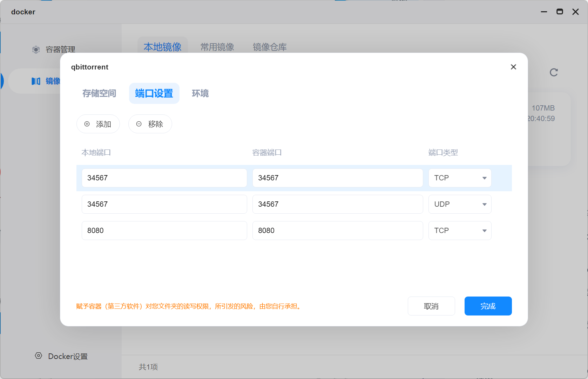Click the Docker设置 settings icon
The image size is (588, 379).
click(39, 356)
